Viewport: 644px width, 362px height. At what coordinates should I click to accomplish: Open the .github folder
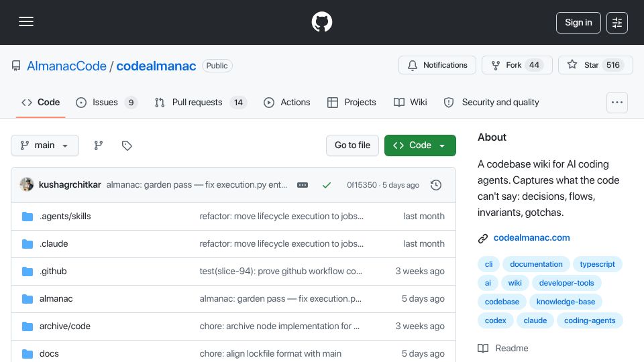pyautogui.click(x=53, y=271)
